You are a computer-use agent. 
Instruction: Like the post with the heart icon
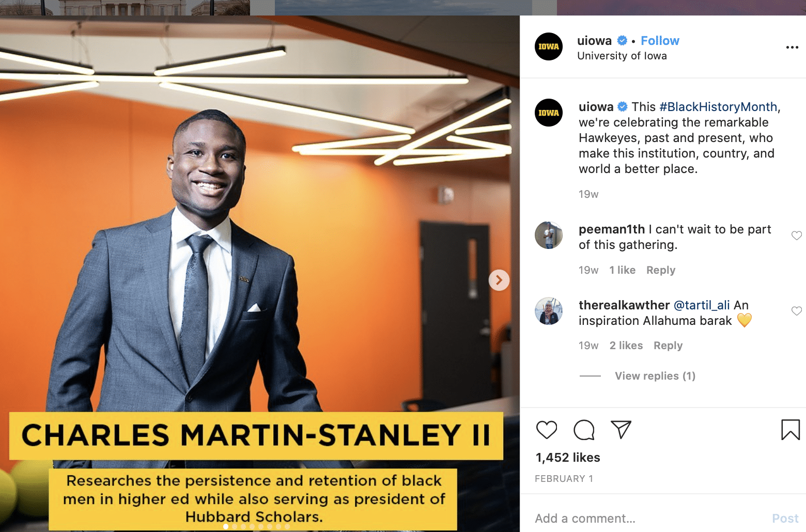[547, 430]
